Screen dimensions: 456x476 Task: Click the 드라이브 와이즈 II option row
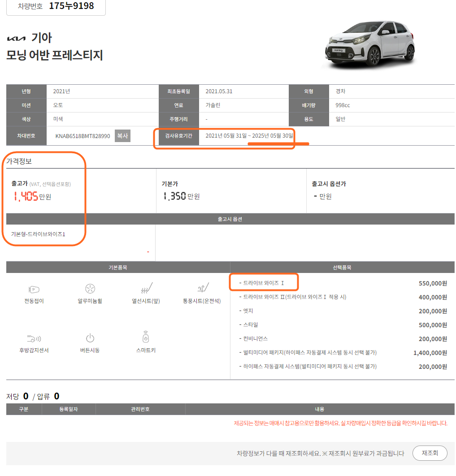(343, 297)
